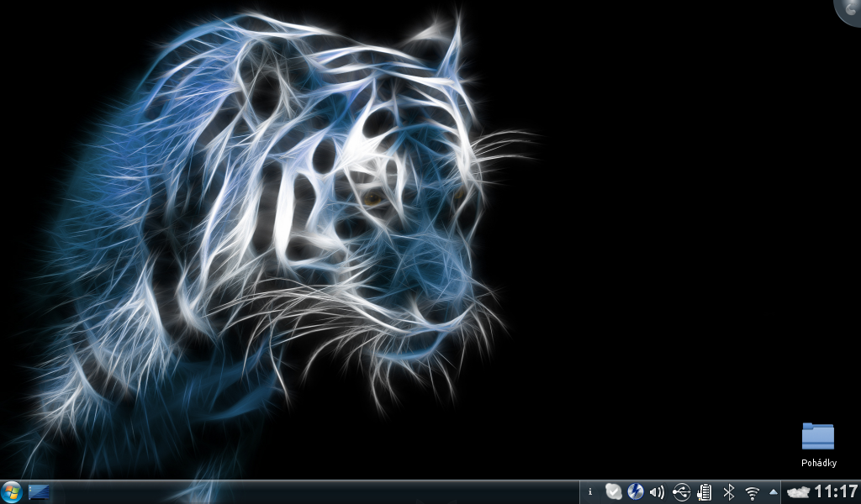Open the notifications info icon in tray
861x504 pixels.
click(590, 492)
